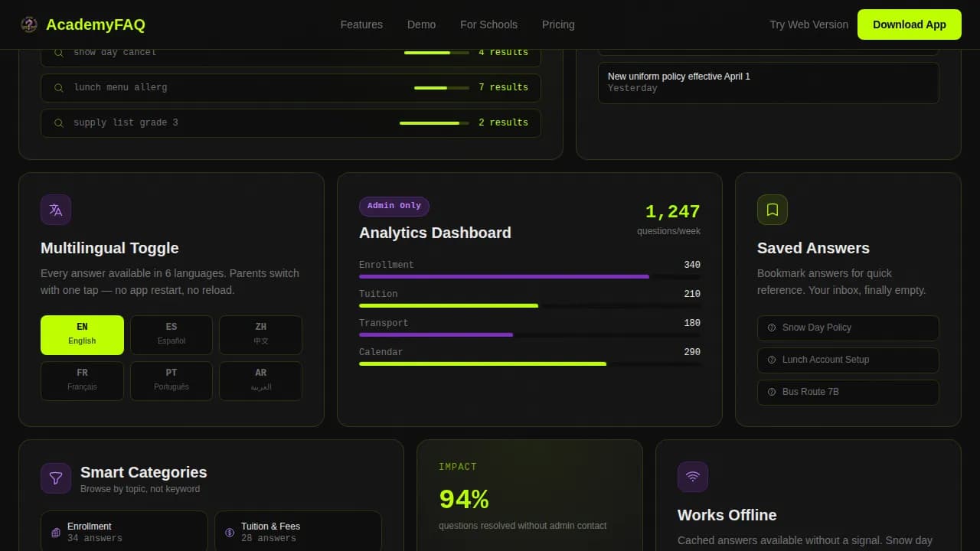Select the 'supply list grade 3' search row
Screen dimensions: 980x551
(291, 122)
